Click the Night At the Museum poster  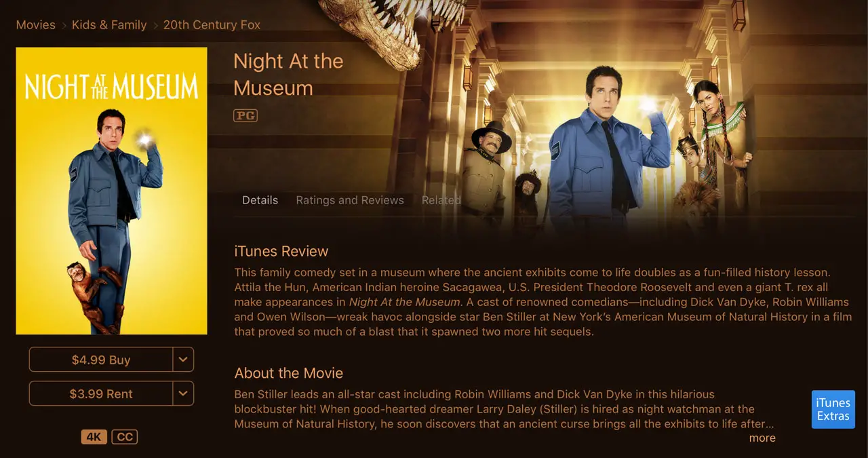(111, 191)
